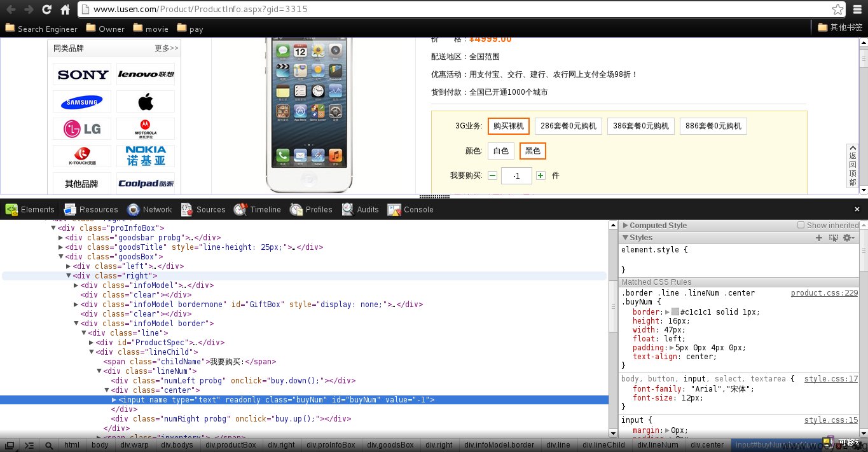This screenshot has width=868, height=452.
Task: Undock DevTools into separate window icon
Action: [x=10, y=445]
